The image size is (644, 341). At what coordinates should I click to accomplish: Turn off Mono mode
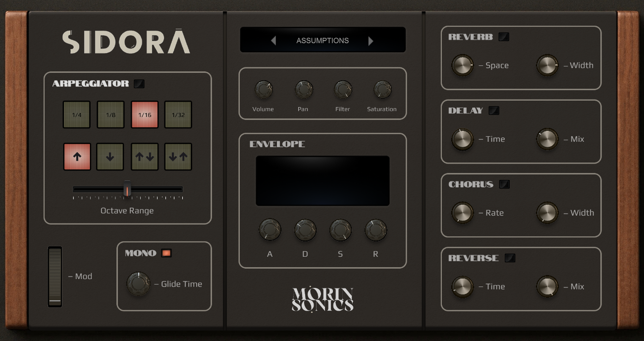point(166,253)
